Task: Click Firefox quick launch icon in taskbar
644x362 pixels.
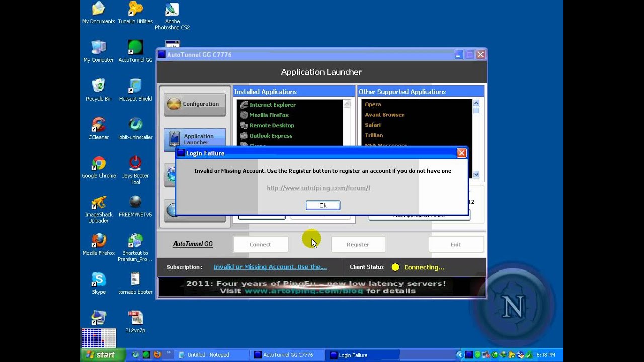Action: (x=157, y=355)
